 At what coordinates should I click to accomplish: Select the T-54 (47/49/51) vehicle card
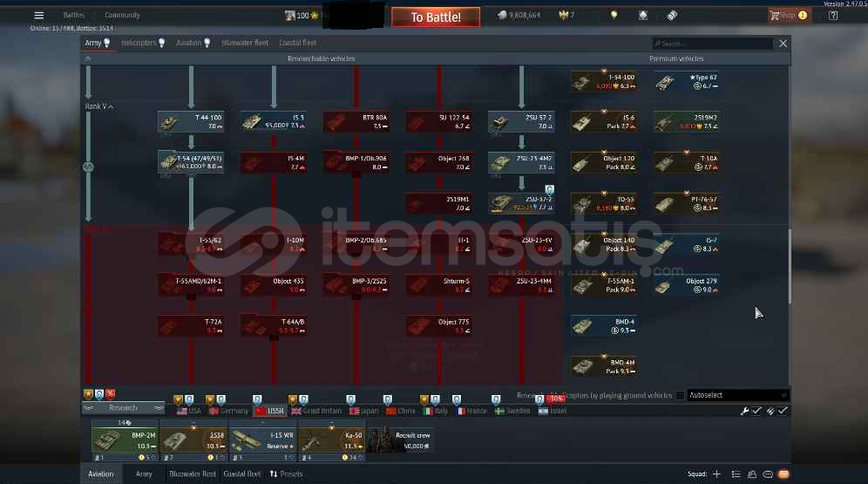(191, 162)
